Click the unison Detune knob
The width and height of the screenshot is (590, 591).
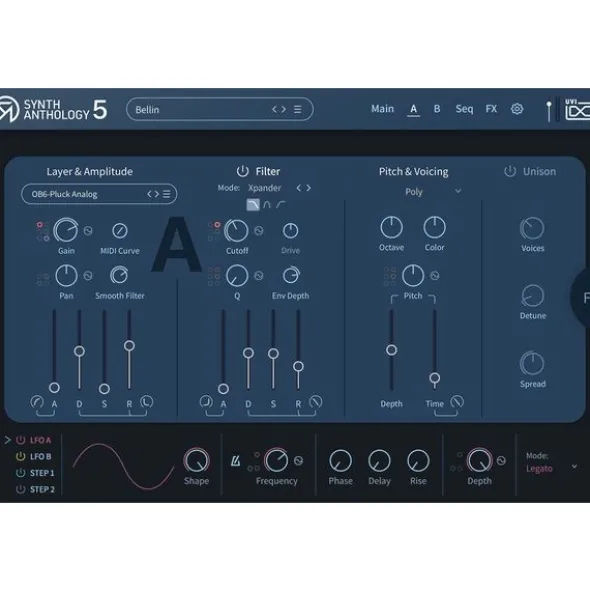(532, 296)
